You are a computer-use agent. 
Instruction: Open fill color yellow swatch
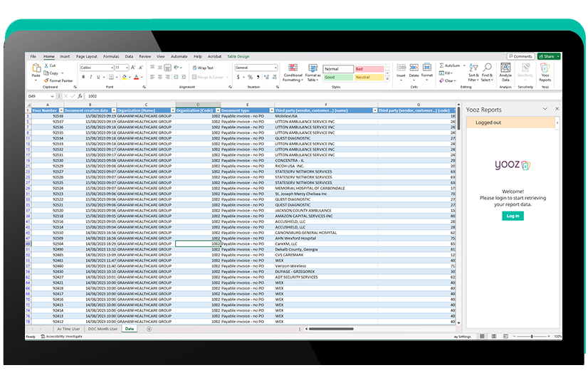(124, 77)
